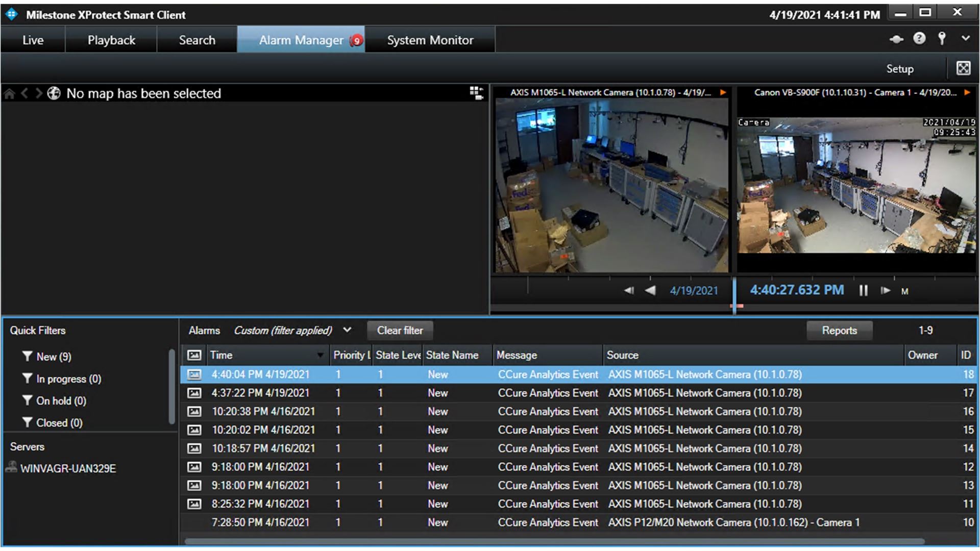
Task: Click the Canon VB-S900F camera orange arrow
Action: [967, 92]
